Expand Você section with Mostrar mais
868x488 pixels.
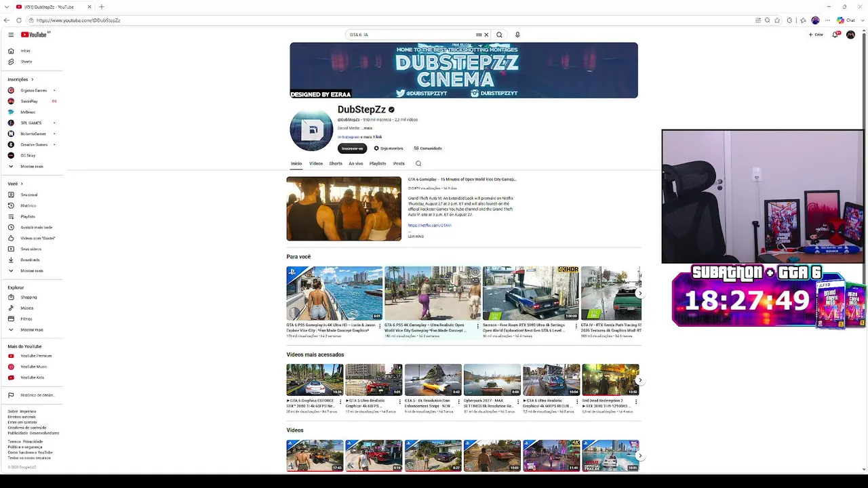pyautogui.click(x=32, y=270)
